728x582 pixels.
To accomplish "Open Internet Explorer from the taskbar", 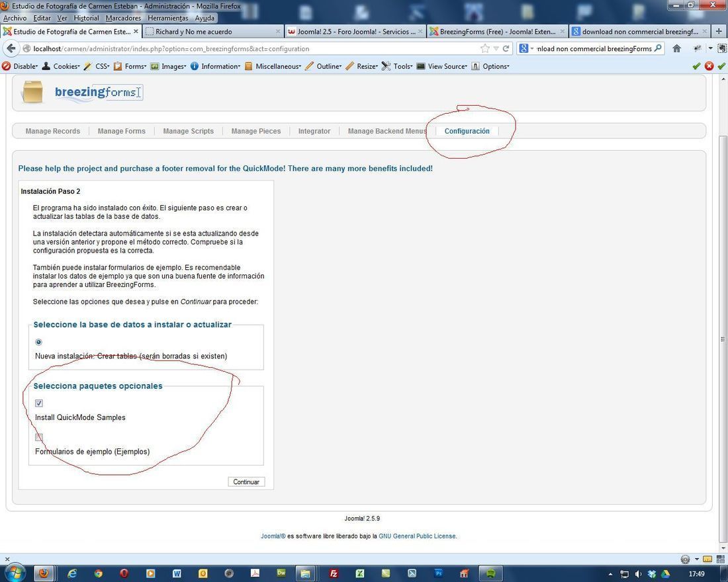I will pyautogui.click(x=72, y=573).
